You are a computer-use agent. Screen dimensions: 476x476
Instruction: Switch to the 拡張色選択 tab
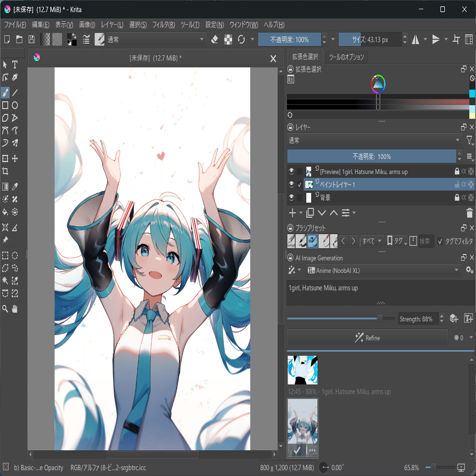(x=305, y=56)
